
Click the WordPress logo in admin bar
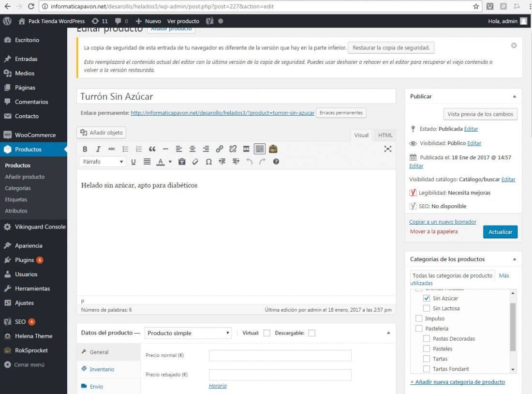pos(7,21)
